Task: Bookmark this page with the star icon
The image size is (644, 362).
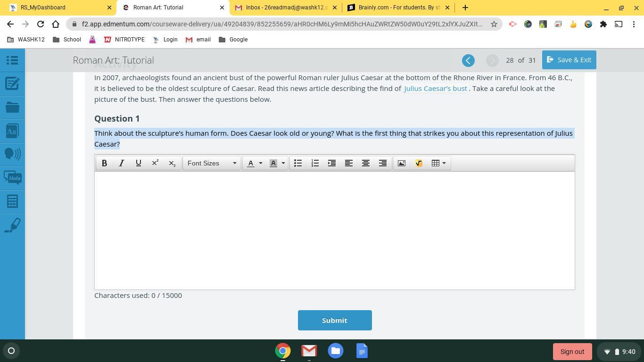Action: (x=494, y=24)
